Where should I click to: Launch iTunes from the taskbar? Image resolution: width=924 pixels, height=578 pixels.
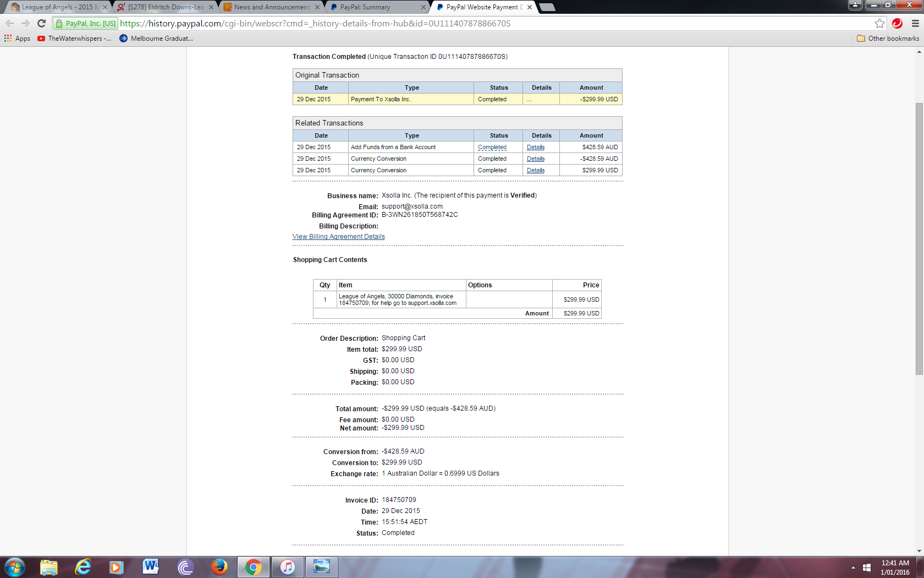click(287, 566)
